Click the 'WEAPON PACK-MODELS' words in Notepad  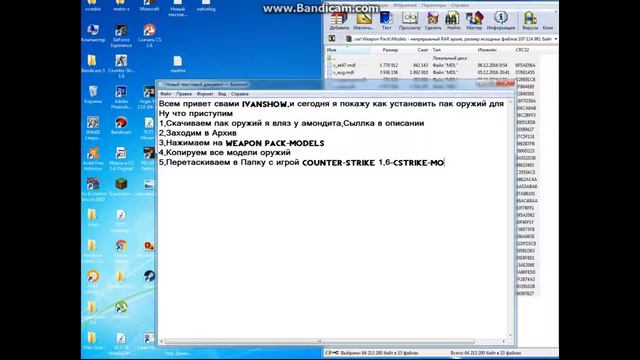275,143
